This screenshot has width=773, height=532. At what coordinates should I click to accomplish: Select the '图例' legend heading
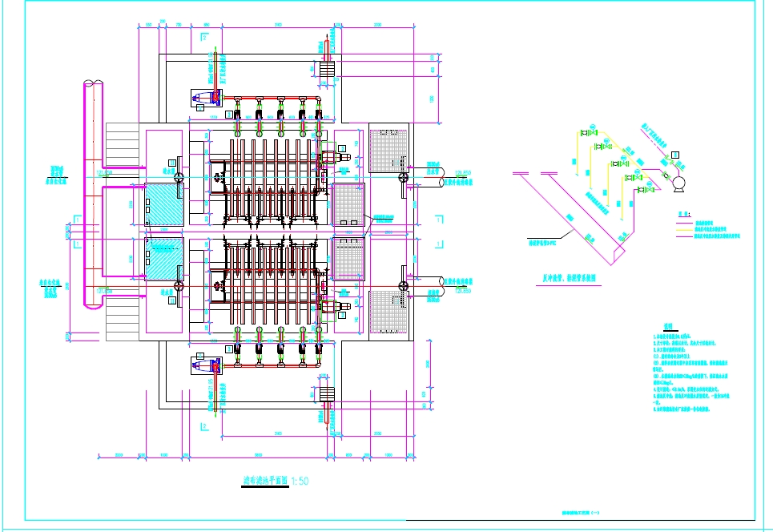tap(684, 215)
